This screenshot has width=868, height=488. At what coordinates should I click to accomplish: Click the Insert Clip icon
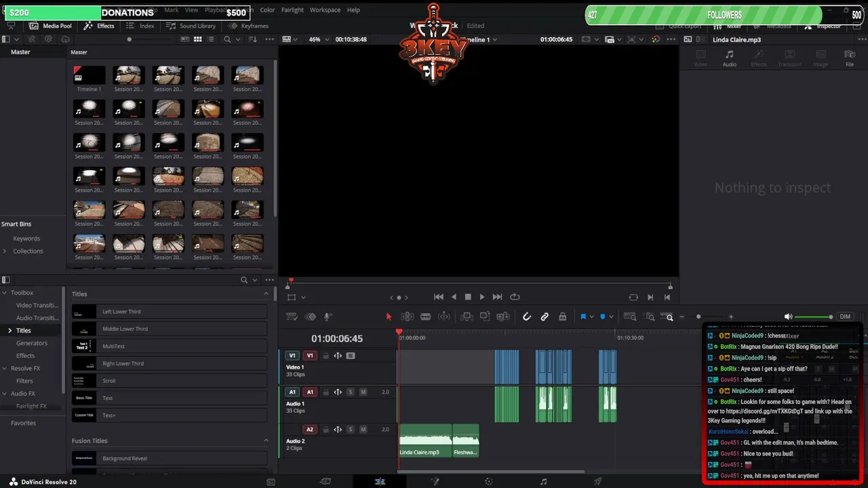point(467,317)
